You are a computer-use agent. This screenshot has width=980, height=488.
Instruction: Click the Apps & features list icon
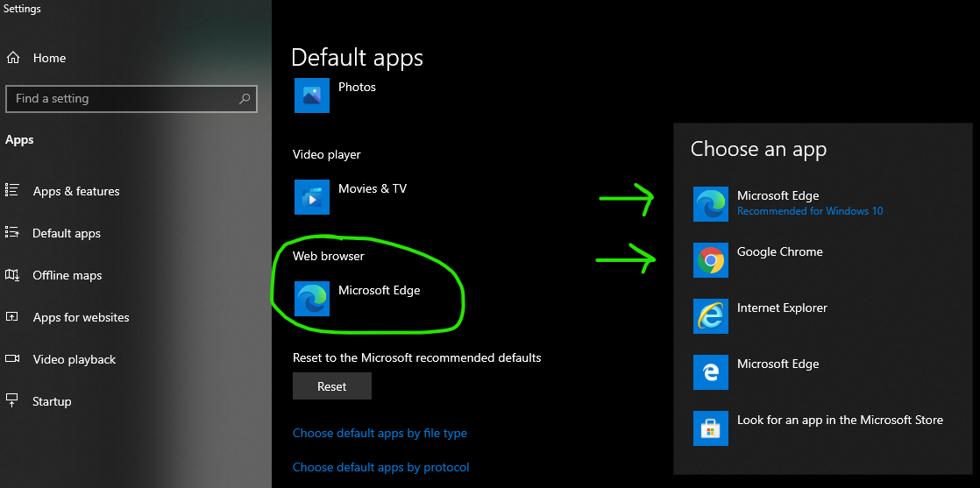tap(12, 190)
